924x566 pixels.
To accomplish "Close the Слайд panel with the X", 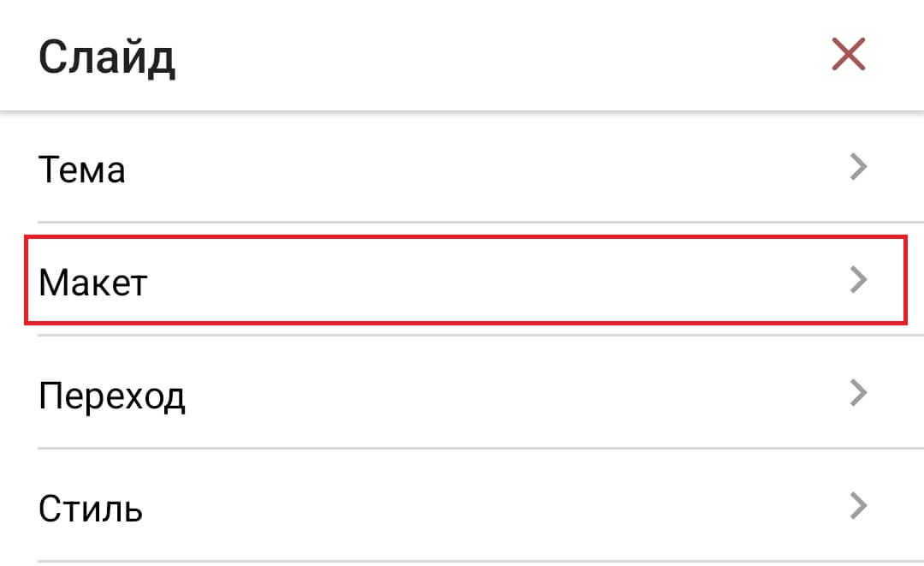I will click(x=849, y=56).
